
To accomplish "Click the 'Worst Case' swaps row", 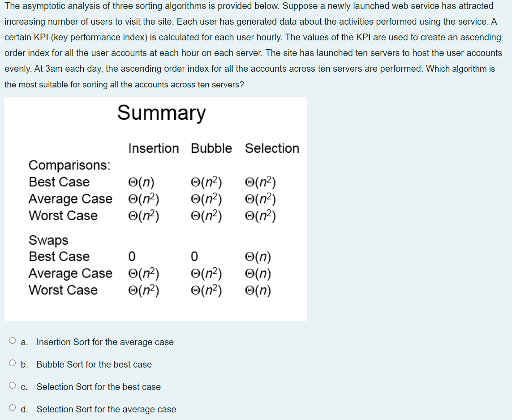I will [x=63, y=290].
